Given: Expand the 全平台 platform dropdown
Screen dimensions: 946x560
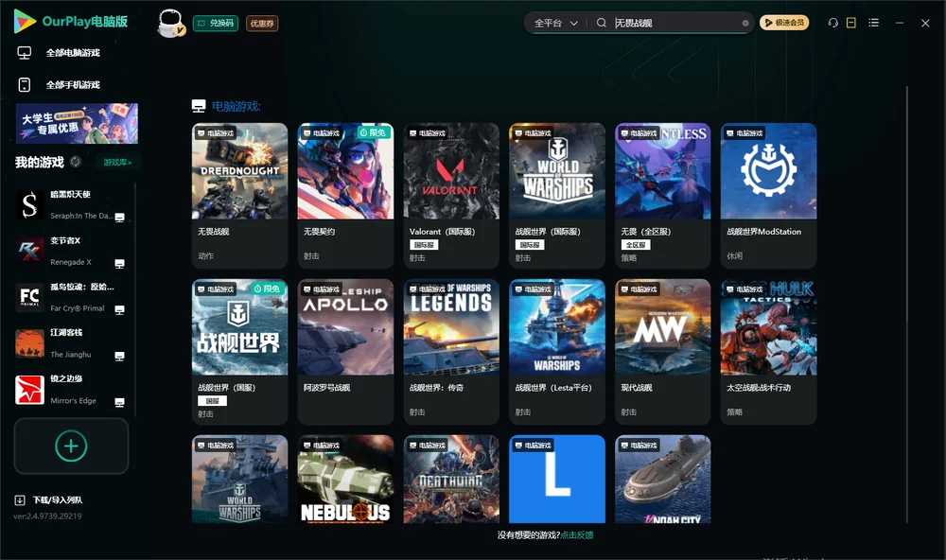Looking at the screenshot, I should pos(555,23).
